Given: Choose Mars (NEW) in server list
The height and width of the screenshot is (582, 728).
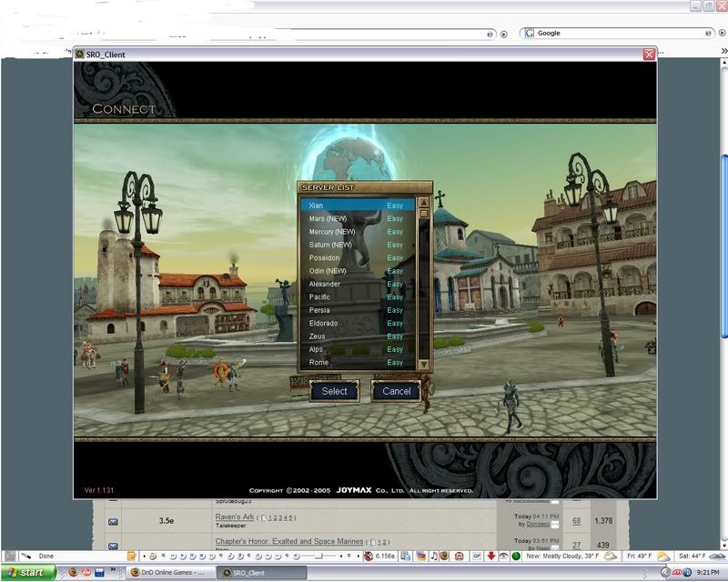Looking at the screenshot, I should coord(358,218).
